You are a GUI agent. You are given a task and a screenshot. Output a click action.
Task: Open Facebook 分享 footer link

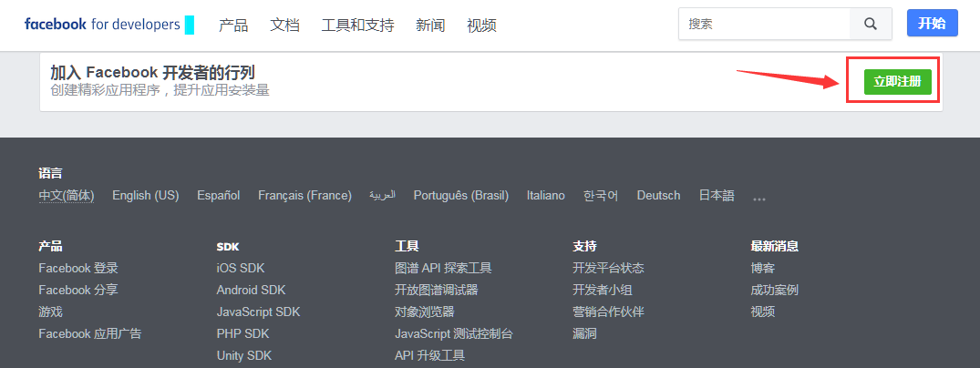tap(78, 290)
